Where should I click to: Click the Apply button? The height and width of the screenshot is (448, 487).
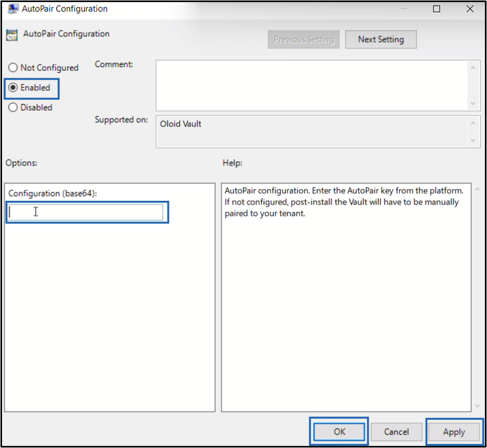coord(454,432)
